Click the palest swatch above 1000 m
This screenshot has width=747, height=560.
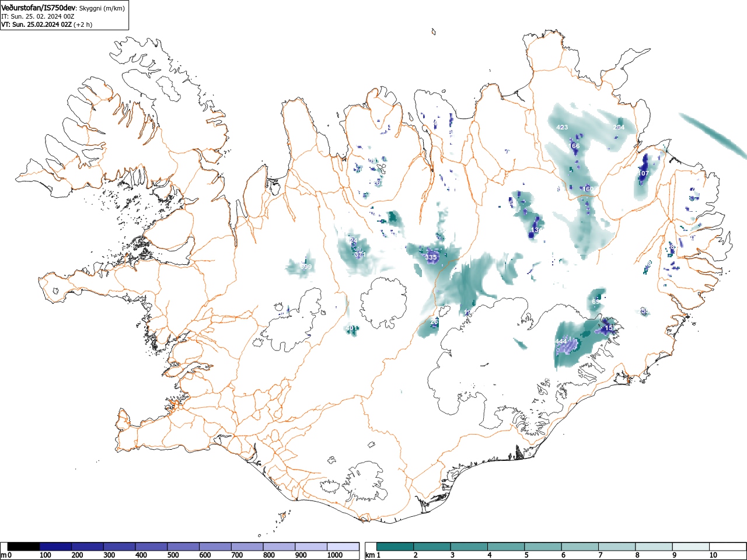click(x=343, y=547)
